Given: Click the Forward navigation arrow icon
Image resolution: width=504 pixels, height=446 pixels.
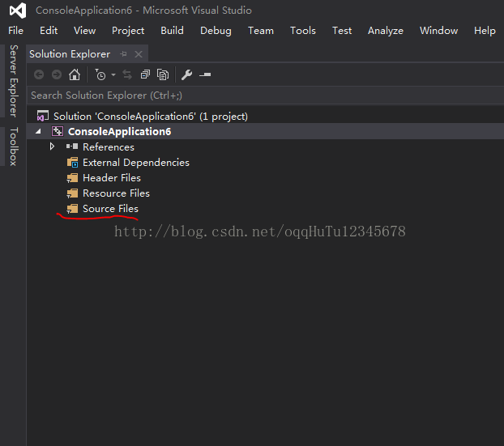Looking at the screenshot, I should (57, 74).
